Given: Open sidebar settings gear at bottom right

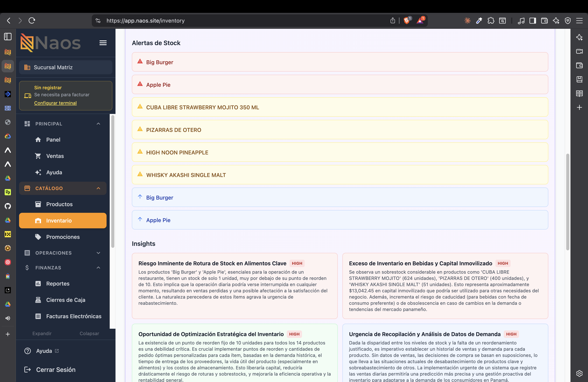Looking at the screenshot, I should tap(579, 373).
